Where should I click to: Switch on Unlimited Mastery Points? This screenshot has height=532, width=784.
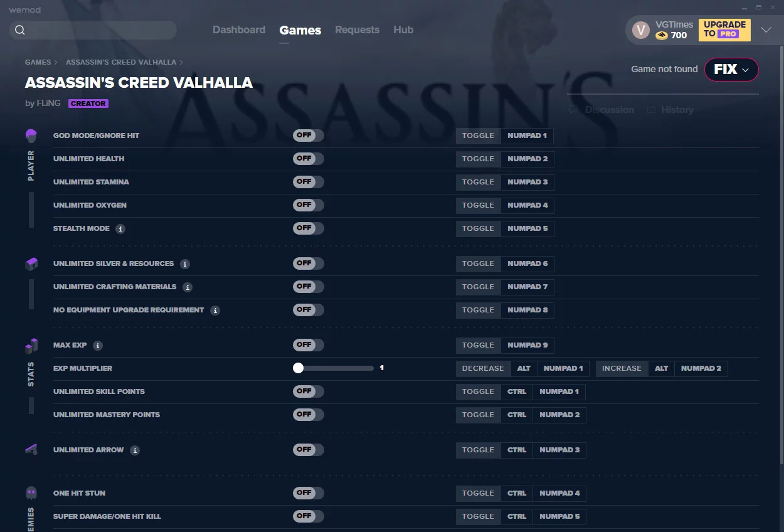pos(309,415)
